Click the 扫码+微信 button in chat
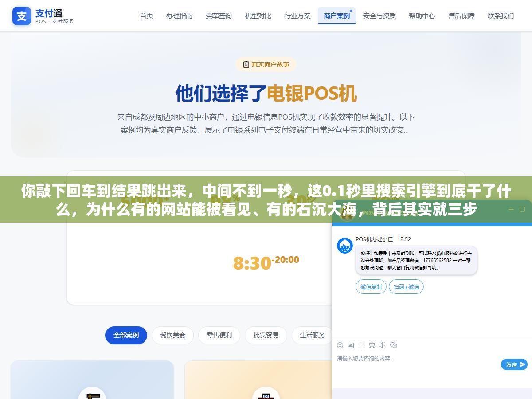This screenshot has width=532, height=399. point(406,287)
